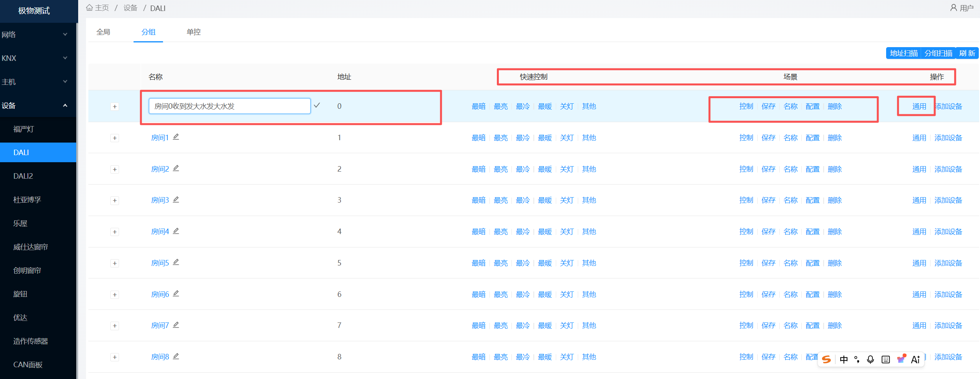Expand the 房间5 row with the plus button
Screen dimensions: 980x379
coord(115,264)
